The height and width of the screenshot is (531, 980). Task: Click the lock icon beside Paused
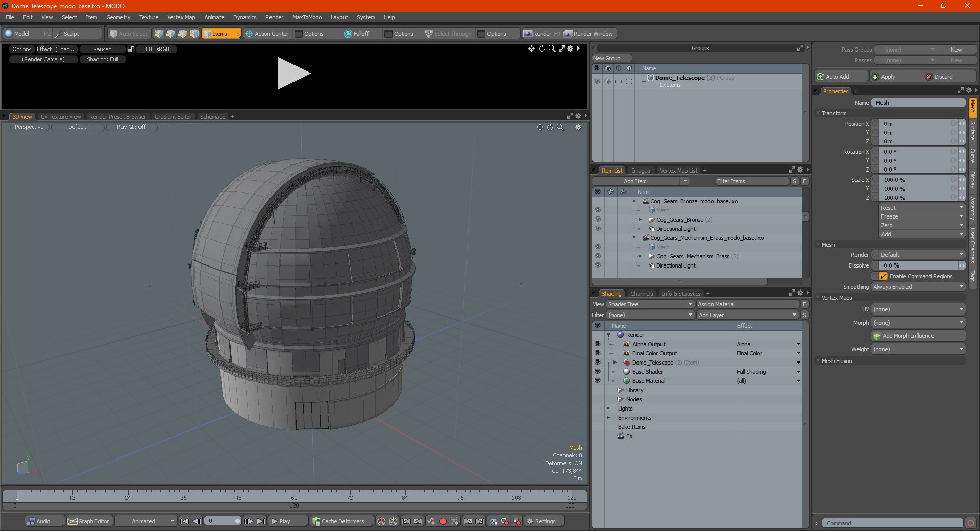(131, 49)
